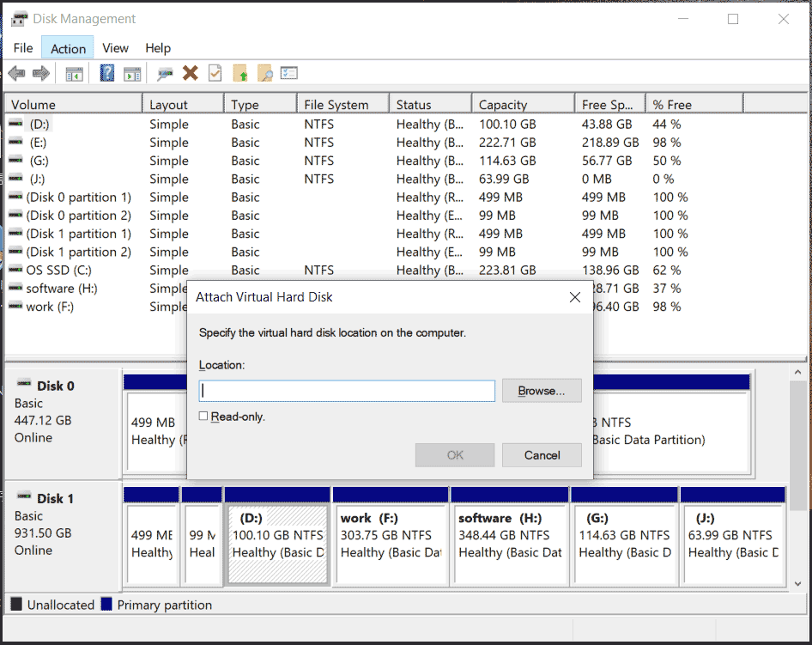Click the Disk 1 icon in graphical pane
Screen dimensions: 812x645
(24, 496)
